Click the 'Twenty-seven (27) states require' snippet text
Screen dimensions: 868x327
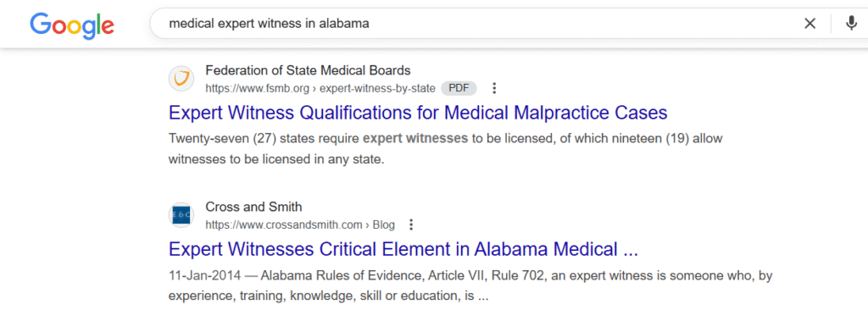point(264,138)
